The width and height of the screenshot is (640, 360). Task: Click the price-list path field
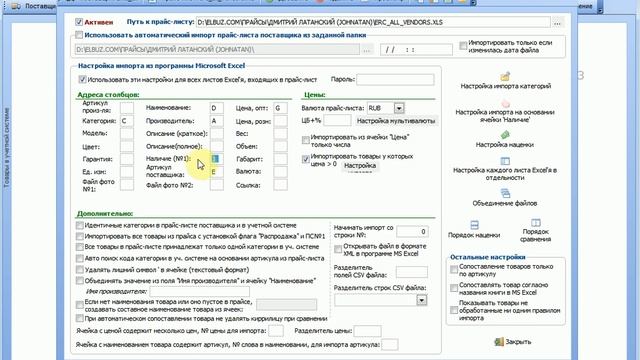(x=373, y=22)
